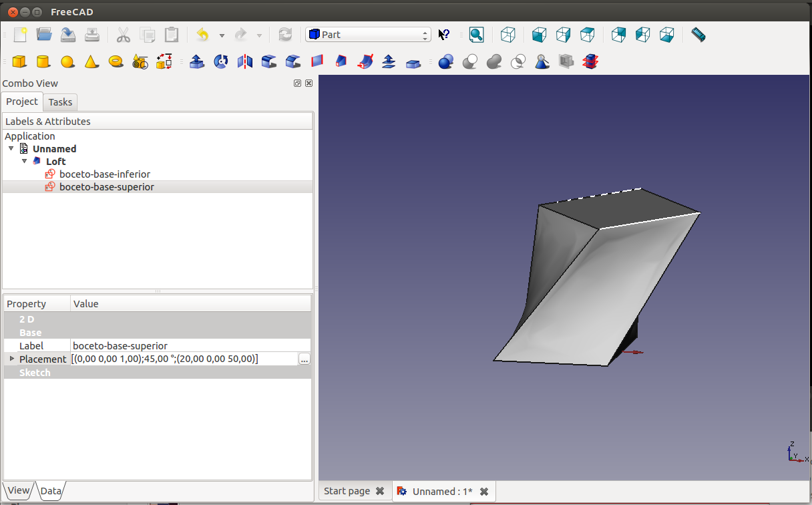Click the What's This help cursor icon
This screenshot has width=812, height=505.
(x=444, y=35)
